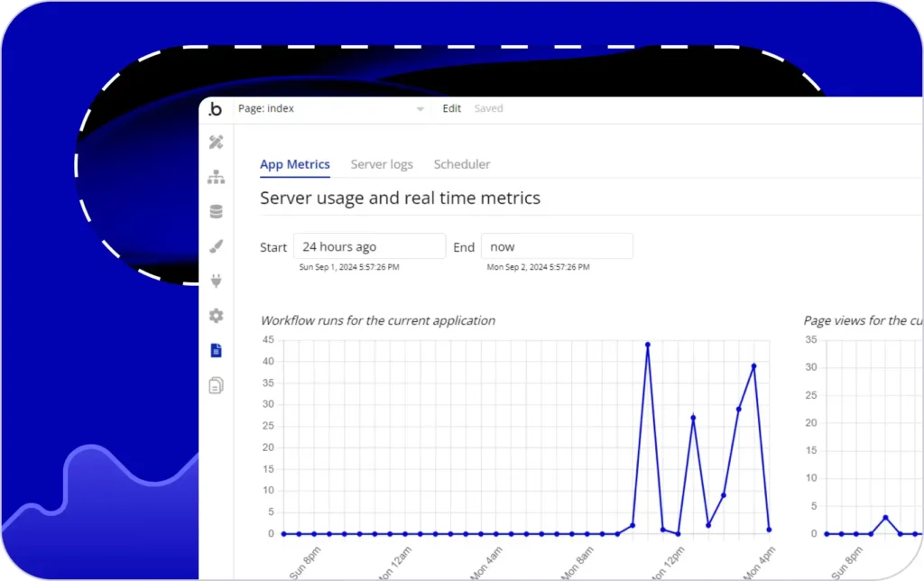The image size is (924, 581).
Task: Open the Data database icon in sidebar
Action: click(x=216, y=212)
